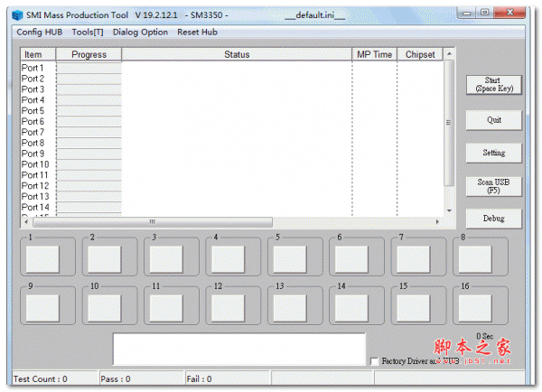
Task: Click the Reset Hub menu item
Action: point(197,33)
